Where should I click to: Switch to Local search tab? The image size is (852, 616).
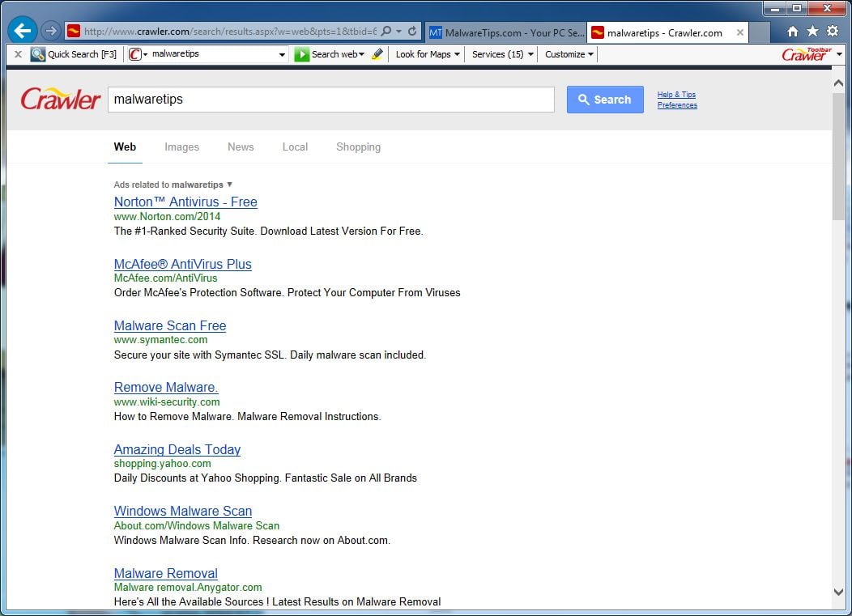295,147
